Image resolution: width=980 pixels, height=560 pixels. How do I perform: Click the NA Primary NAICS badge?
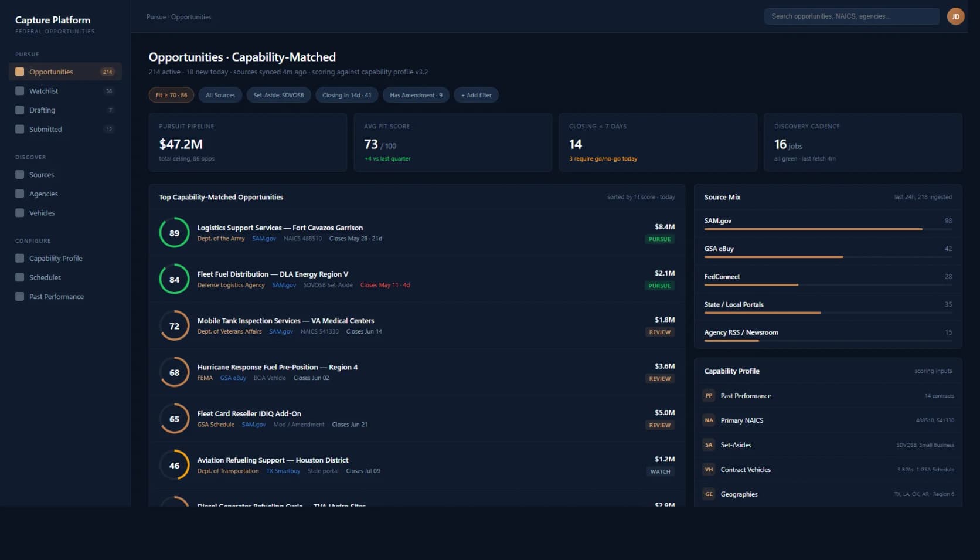click(709, 420)
